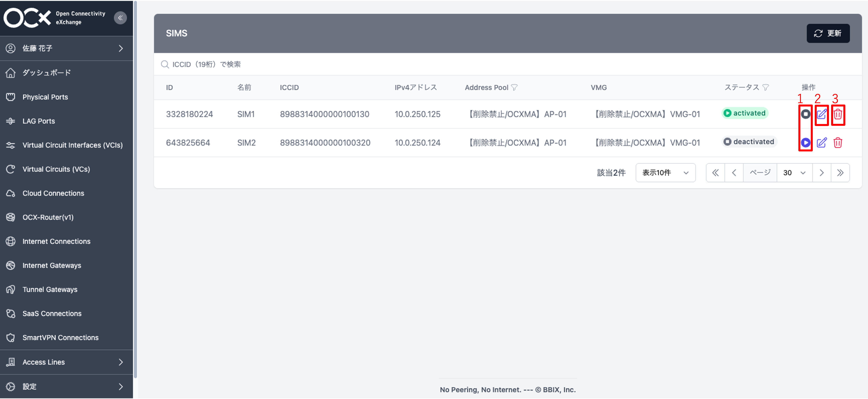
Task: Click the Cloud Connections cloud icon
Action: click(x=10, y=193)
